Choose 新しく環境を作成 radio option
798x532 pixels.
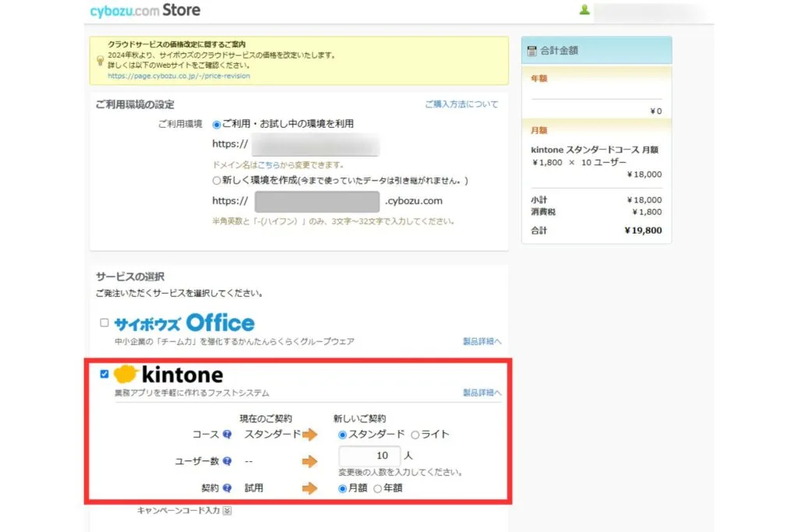[x=217, y=180]
